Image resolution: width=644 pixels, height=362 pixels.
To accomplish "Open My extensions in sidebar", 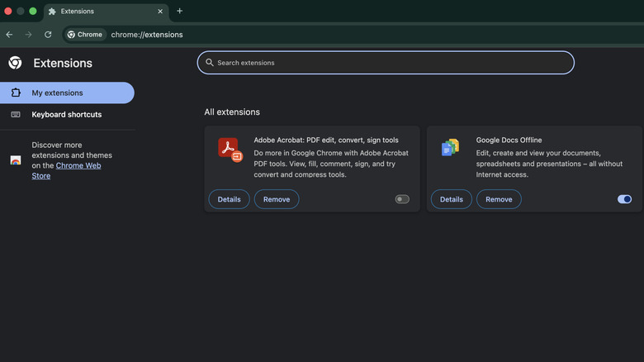I will (67, 93).
